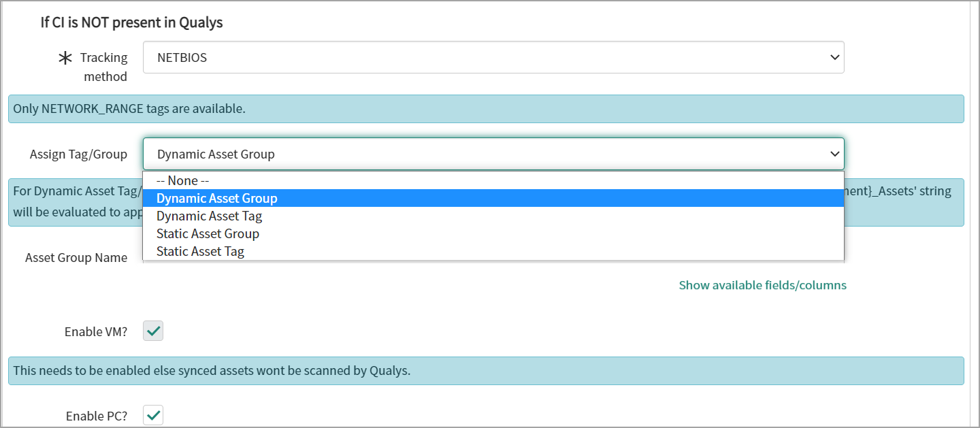The image size is (980, 428).
Task: Click the Asset Group Name label
Action: tap(76, 258)
